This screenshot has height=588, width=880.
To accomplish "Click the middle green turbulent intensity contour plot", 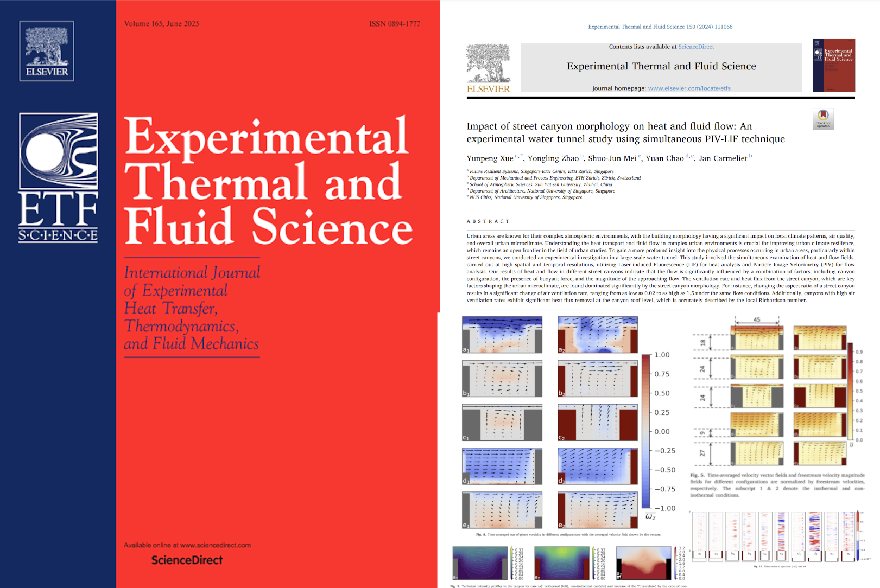I will point(562,564).
